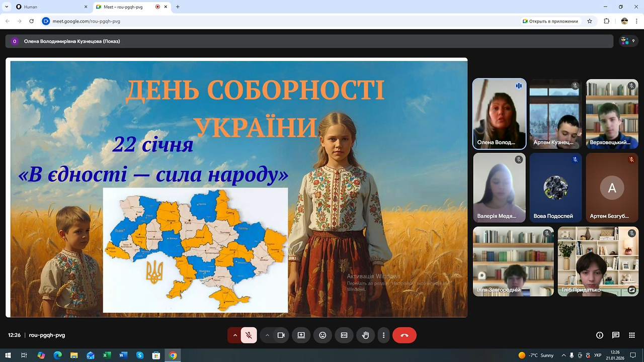Select Гліб Придатко video tile
Viewport: 644px width, 362px height.
[x=598, y=261]
